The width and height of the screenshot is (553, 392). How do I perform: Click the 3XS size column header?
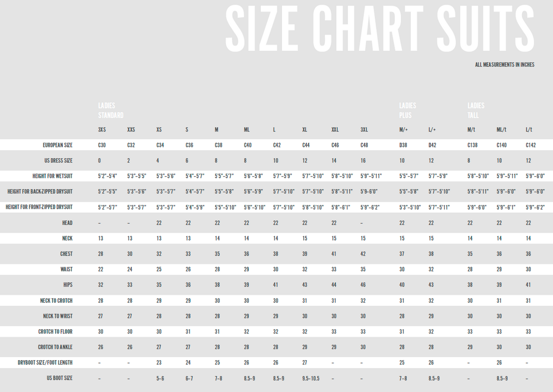102,130
